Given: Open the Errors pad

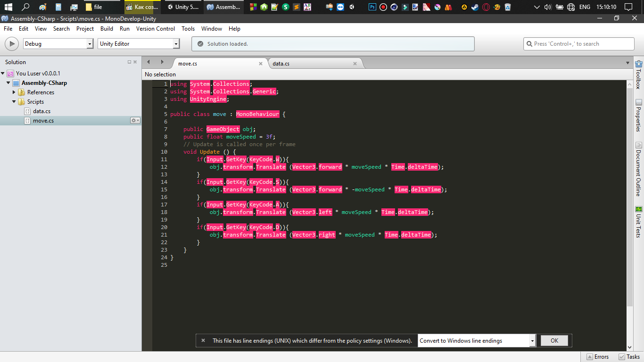Looking at the screenshot, I should (598, 357).
